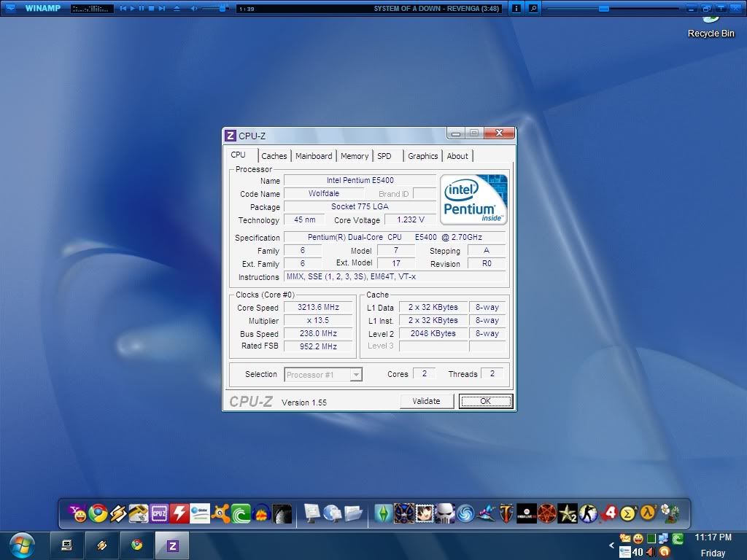Image resolution: width=747 pixels, height=560 pixels.
Task: Skip to previous track in Winamp
Action: point(123,8)
